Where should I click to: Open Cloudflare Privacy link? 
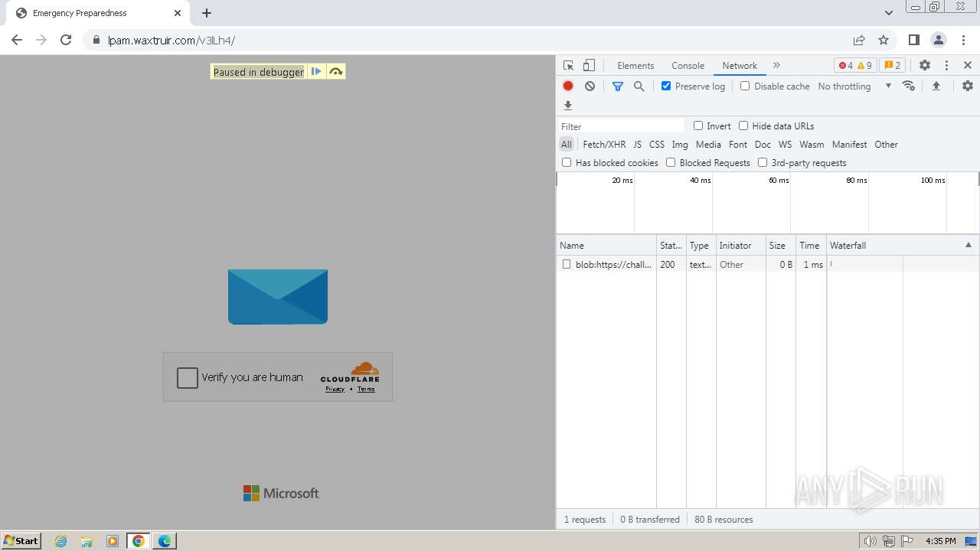coord(335,389)
